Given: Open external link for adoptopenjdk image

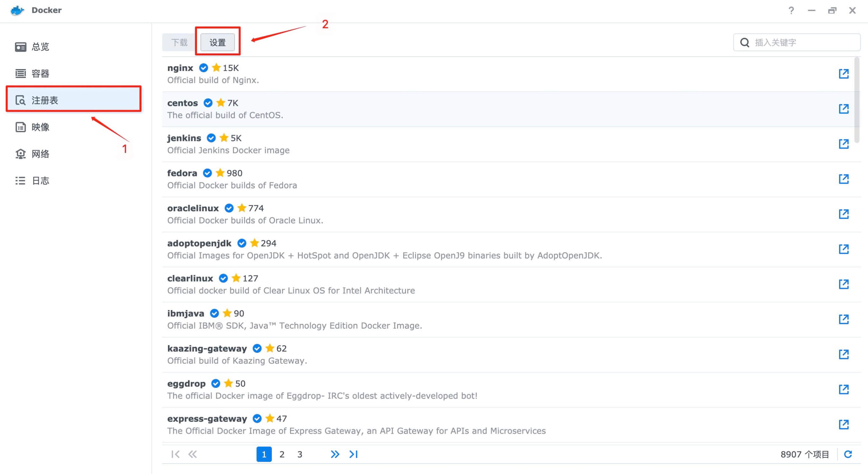Looking at the screenshot, I should (844, 249).
